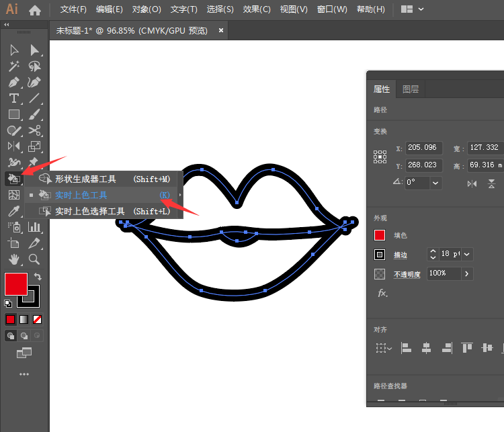Select the Scissors tool
This screenshot has height=432, width=504.
pos(34,130)
